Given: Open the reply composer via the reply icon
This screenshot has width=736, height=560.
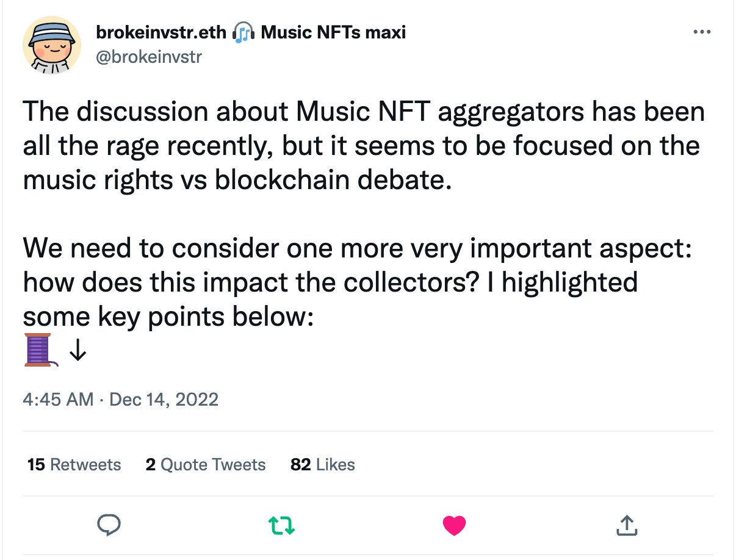Looking at the screenshot, I should coord(109,525).
